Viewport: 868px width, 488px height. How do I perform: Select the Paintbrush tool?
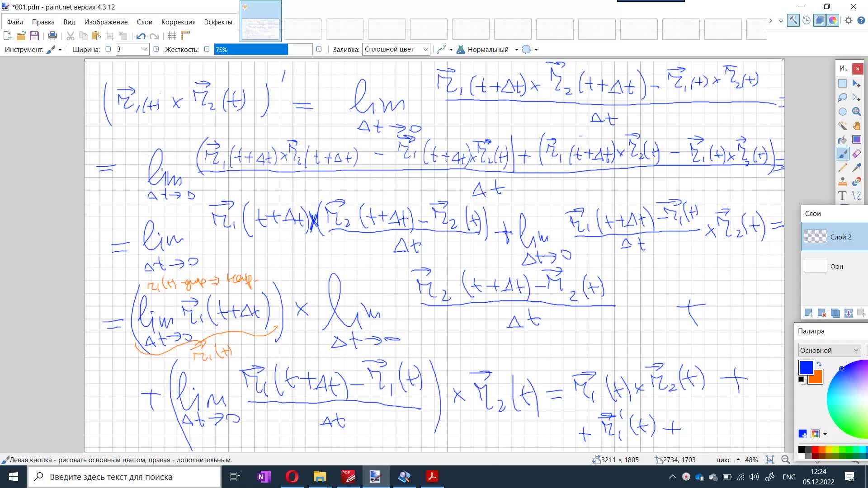click(x=842, y=154)
